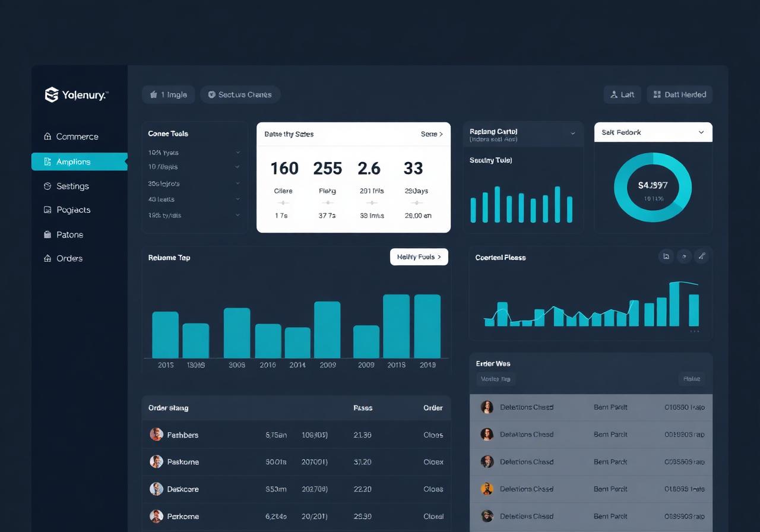The image size is (760, 532).
Task: Open the Orders sidebar icon
Action: click(47, 258)
